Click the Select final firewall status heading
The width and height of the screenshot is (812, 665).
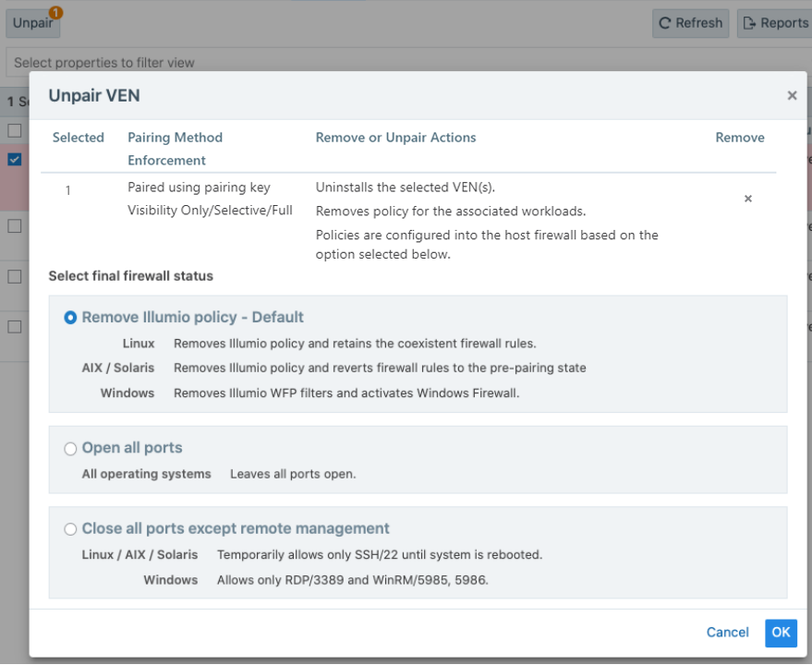pos(130,276)
